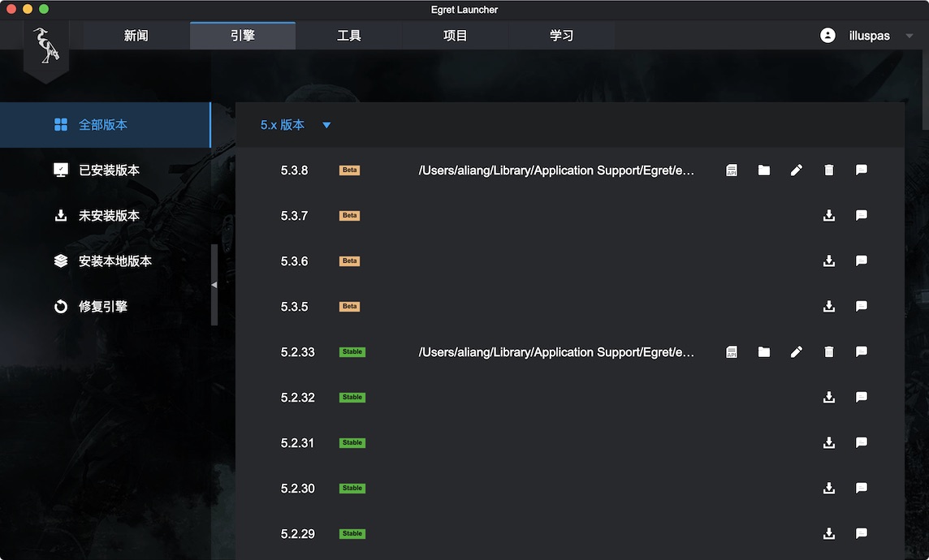Delete version 5.2.33 with trash icon
The width and height of the screenshot is (929, 560).
(829, 352)
